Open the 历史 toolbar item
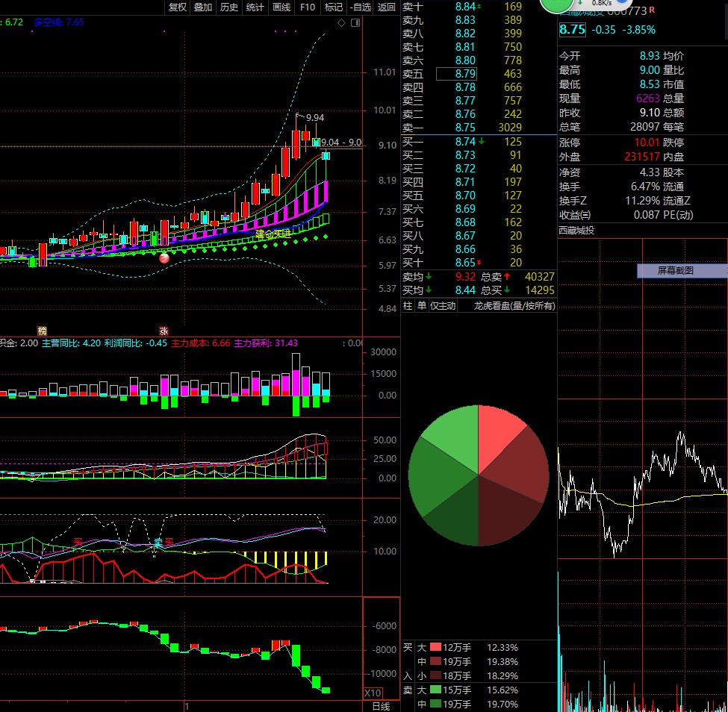This screenshot has height=712, width=728. click(229, 7)
